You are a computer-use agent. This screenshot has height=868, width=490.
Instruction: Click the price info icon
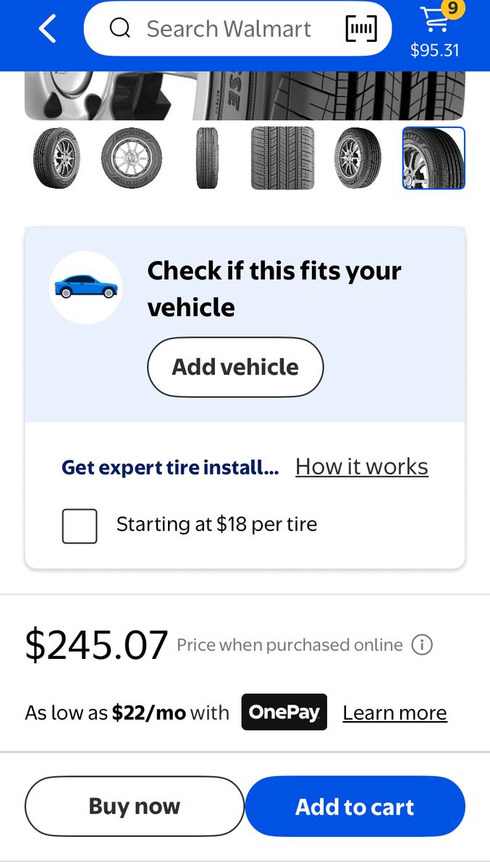(x=422, y=644)
